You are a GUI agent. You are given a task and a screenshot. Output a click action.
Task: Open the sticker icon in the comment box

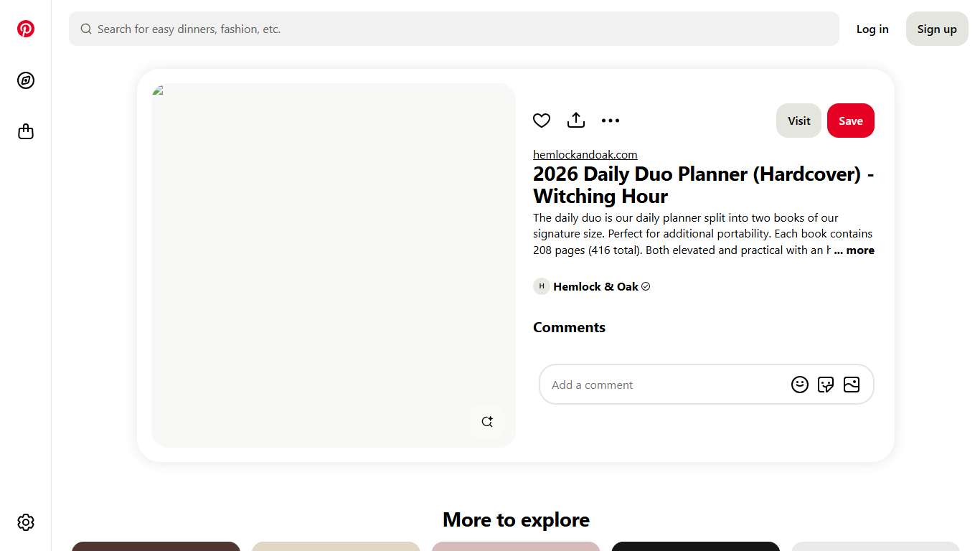[x=826, y=385]
